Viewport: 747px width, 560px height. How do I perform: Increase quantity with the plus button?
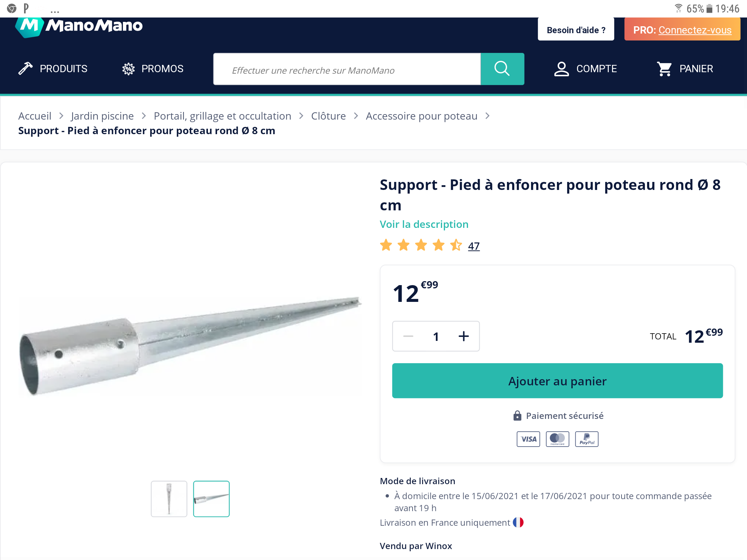pos(464,336)
